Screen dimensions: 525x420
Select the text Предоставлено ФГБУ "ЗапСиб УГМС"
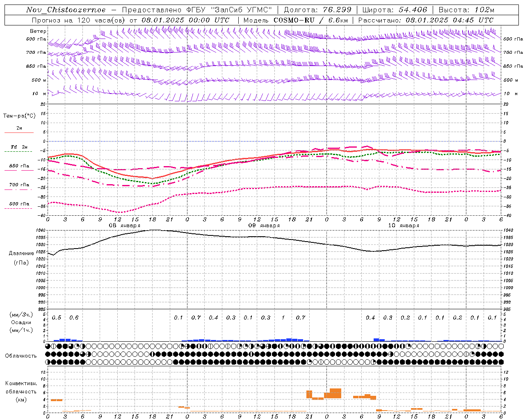pos(197,10)
